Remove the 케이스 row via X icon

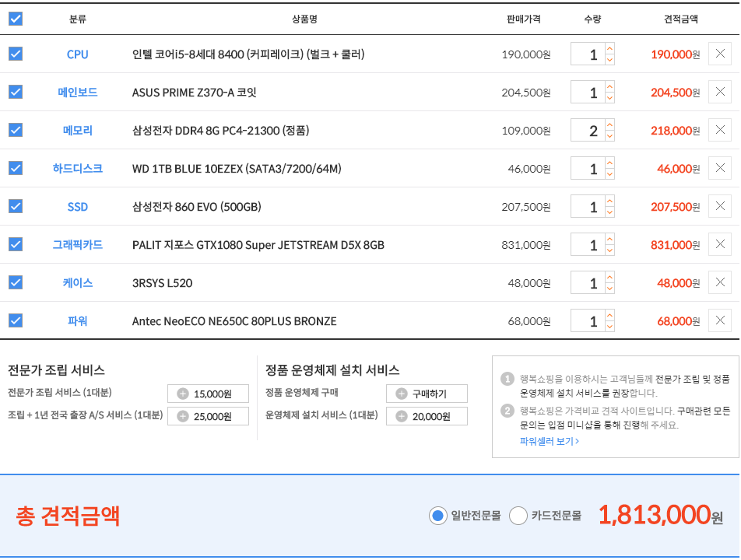[720, 282]
